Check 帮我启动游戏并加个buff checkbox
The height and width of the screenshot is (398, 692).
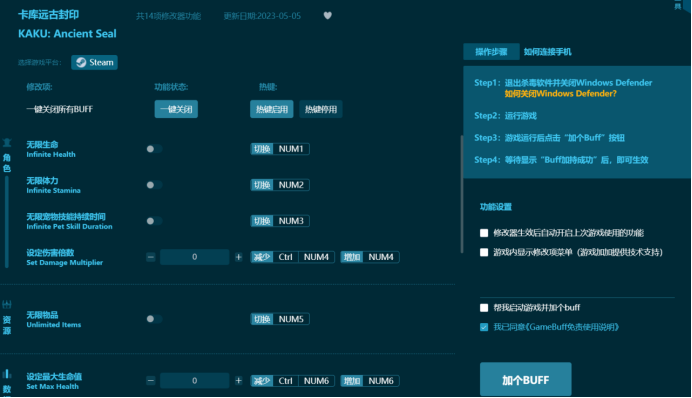(484, 308)
